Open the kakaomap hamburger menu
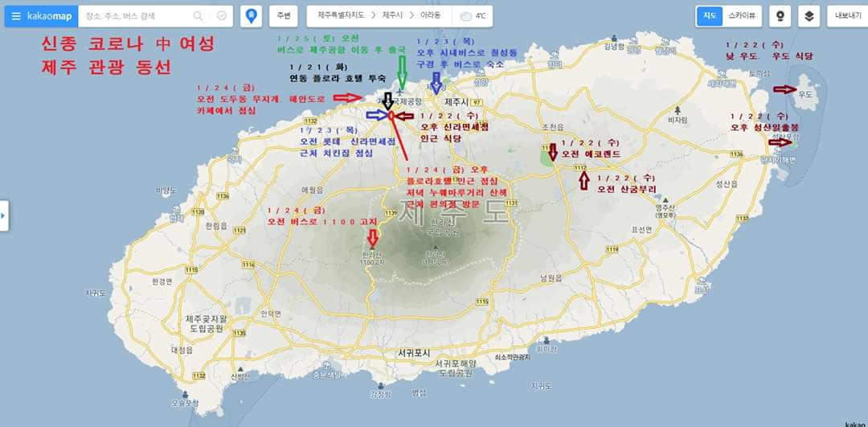 16,16
